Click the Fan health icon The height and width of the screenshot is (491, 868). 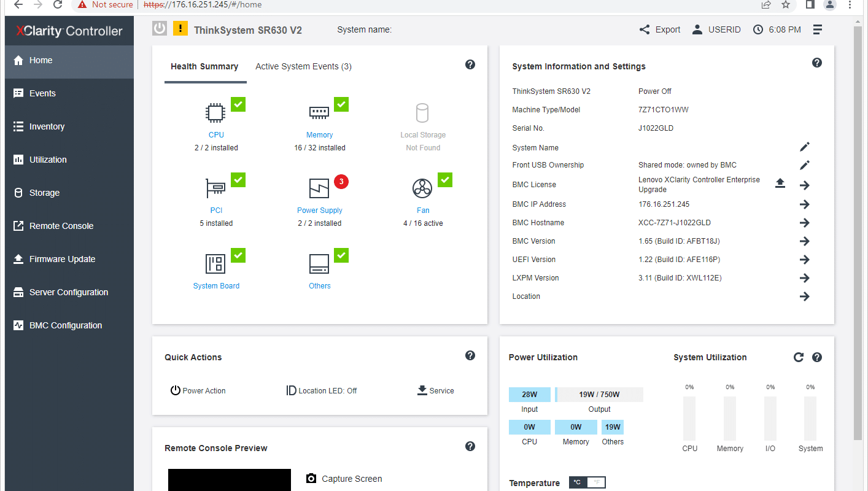pyautogui.click(x=422, y=188)
